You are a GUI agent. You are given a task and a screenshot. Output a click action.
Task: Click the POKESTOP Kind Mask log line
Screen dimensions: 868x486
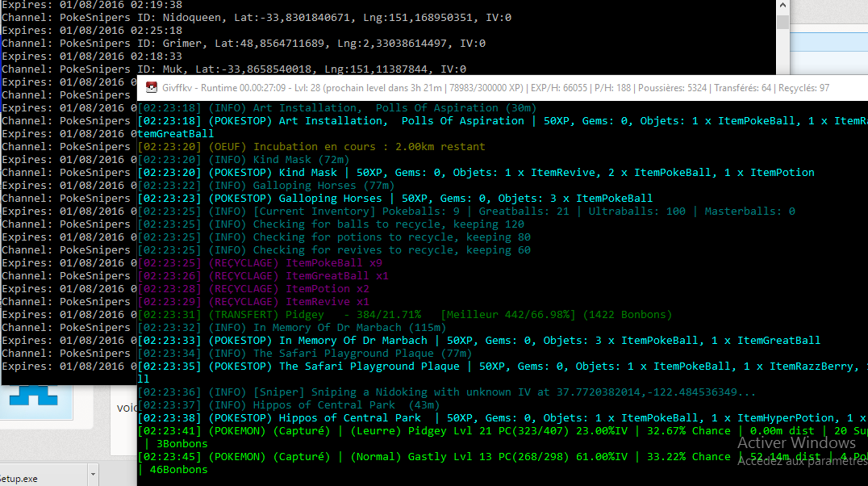476,172
